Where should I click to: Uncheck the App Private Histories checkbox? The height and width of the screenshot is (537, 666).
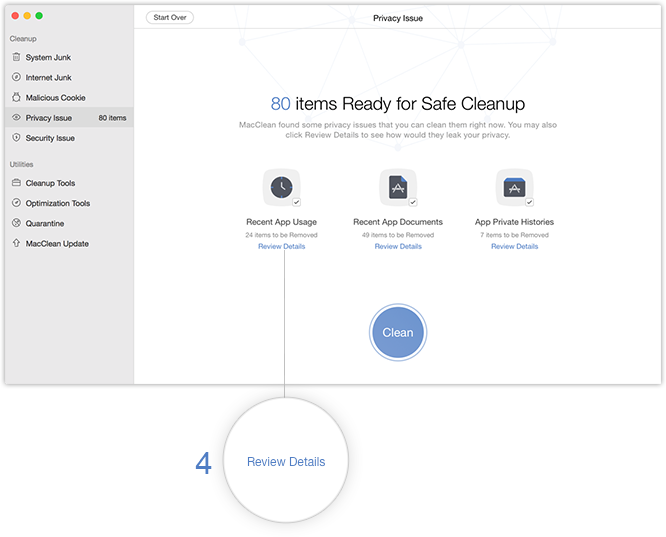click(x=529, y=202)
